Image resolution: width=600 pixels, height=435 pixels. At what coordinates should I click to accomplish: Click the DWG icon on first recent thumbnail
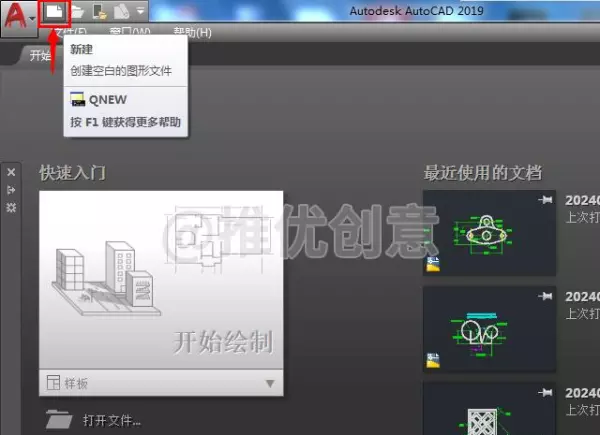[x=433, y=264]
